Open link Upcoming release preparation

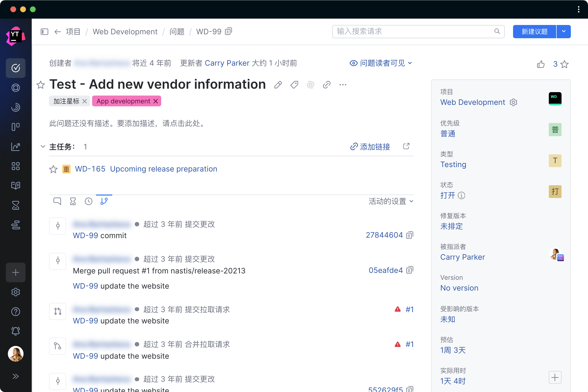[163, 169]
